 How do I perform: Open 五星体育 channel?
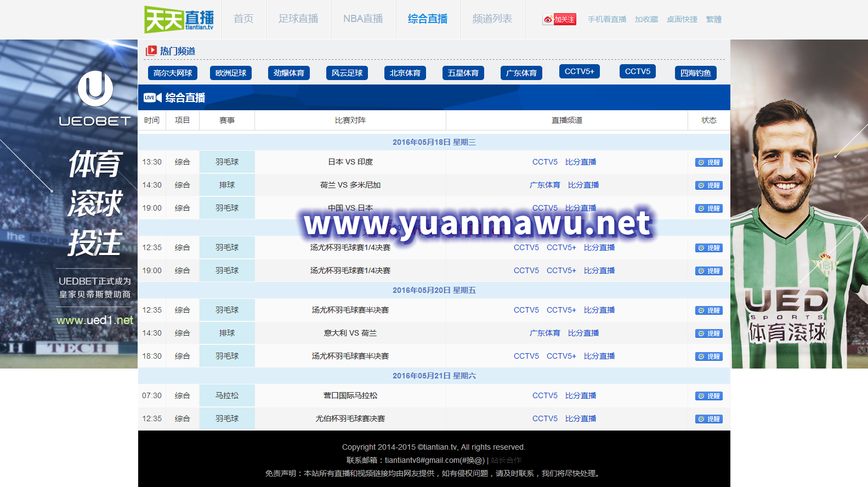pyautogui.click(x=463, y=73)
